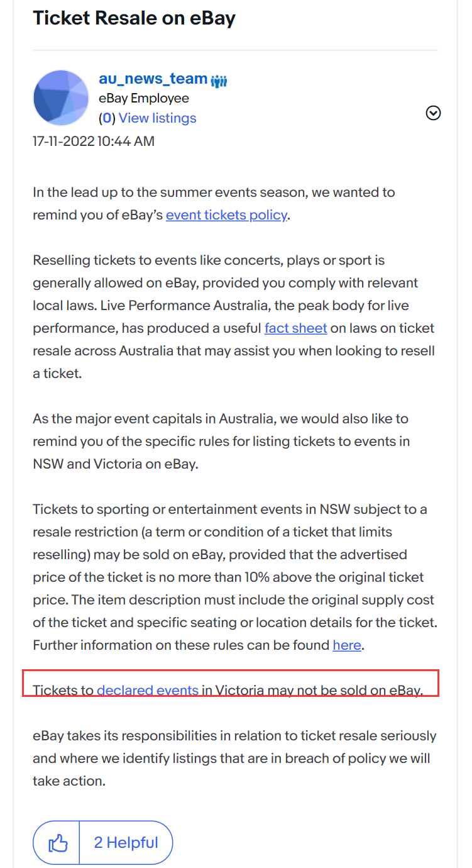
Task: Click the paragraph starting 'Tickets to sporting or entertainment'
Action: pos(235,577)
